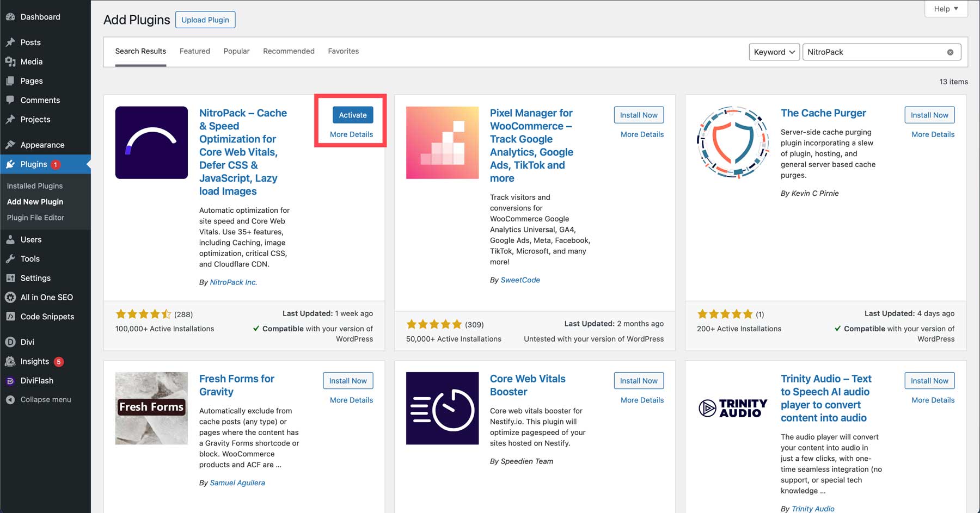Open Comments via its speech bubble icon
This screenshot has height=513, width=980.
(x=11, y=100)
